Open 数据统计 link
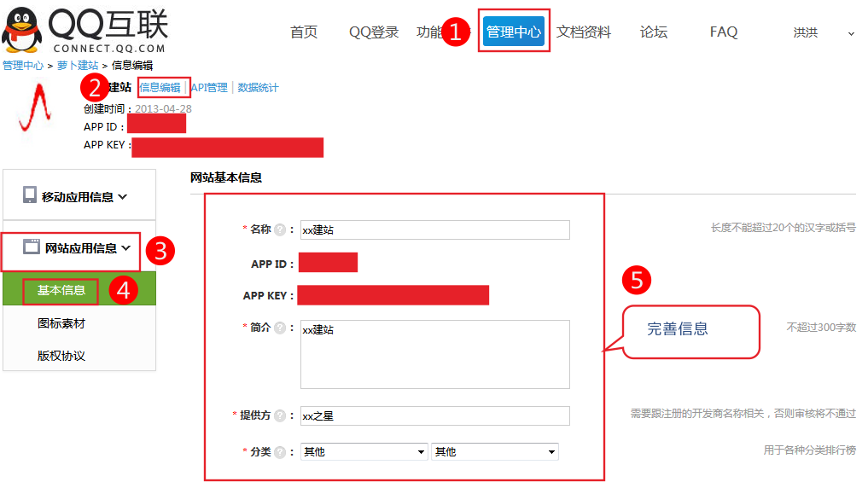The image size is (868, 482). tap(258, 87)
